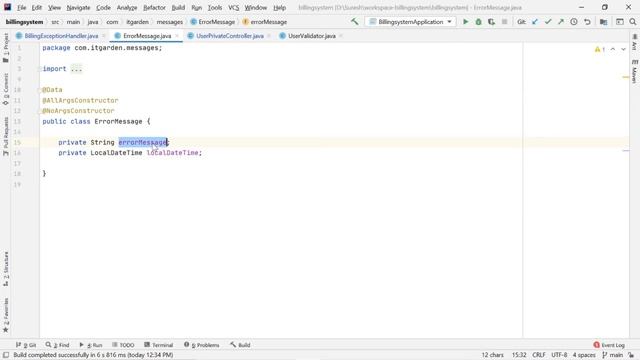Viewport: 640px width, 360px height.
Task: Change line separator CRLF setting
Action: (539, 355)
